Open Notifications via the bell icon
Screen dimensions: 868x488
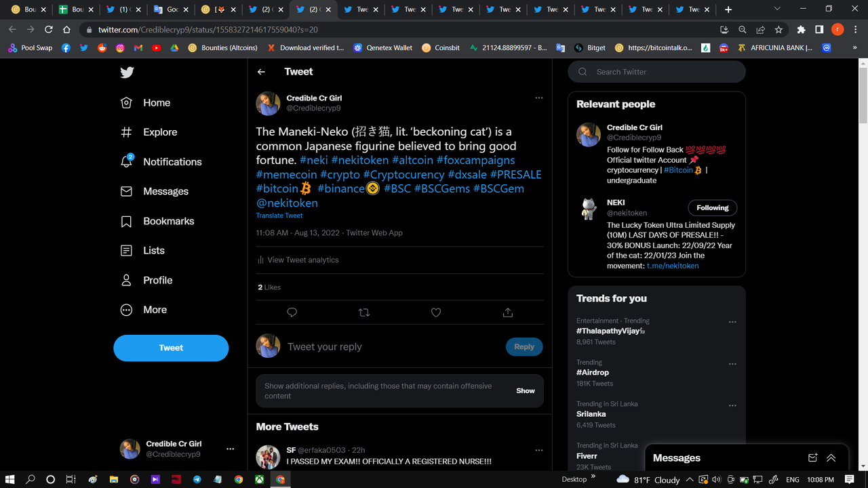126,161
